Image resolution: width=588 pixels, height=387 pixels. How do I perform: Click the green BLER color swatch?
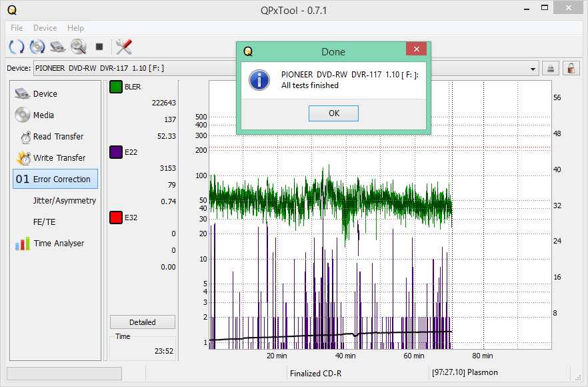click(x=116, y=87)
